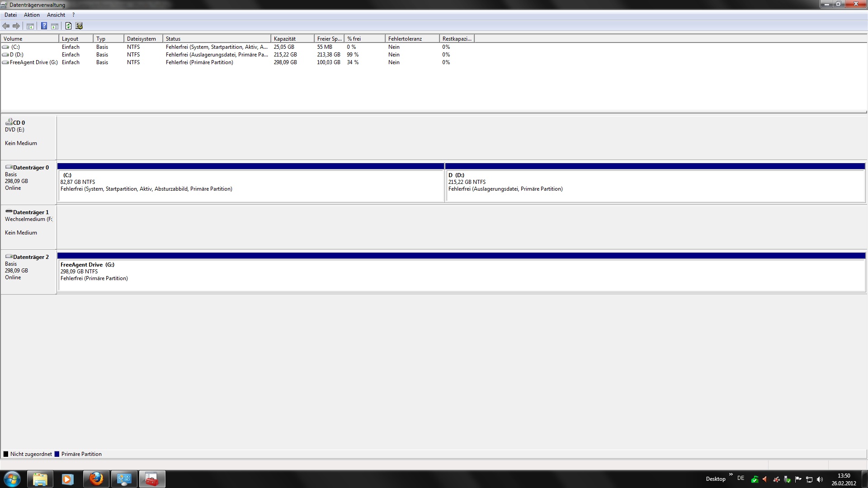Viewport: 868px width, 488px height.
Task: Click the Forward arrow toolbar icon
Action: click(x=16, y=26)
